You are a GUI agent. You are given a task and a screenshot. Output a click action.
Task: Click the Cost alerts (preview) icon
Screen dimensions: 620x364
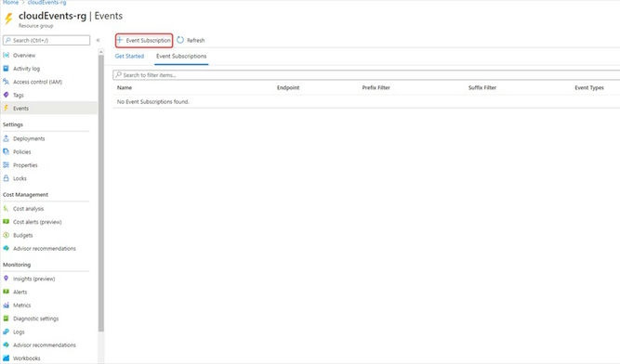[x=6, y=222]
